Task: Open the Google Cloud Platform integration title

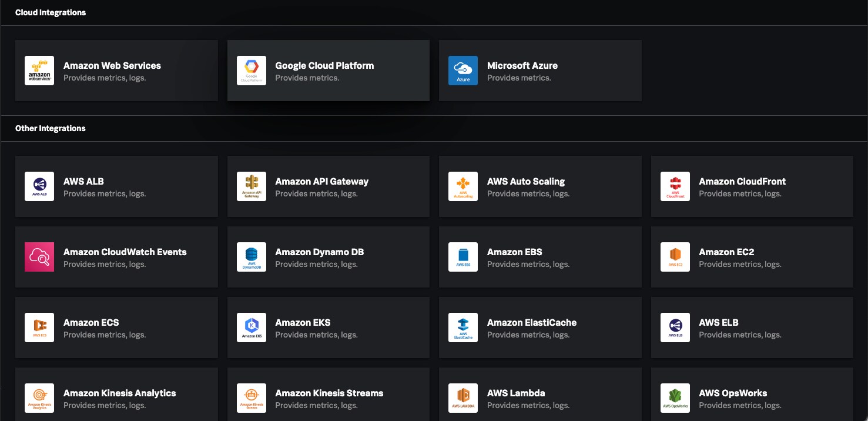Action: coord(324,65)
